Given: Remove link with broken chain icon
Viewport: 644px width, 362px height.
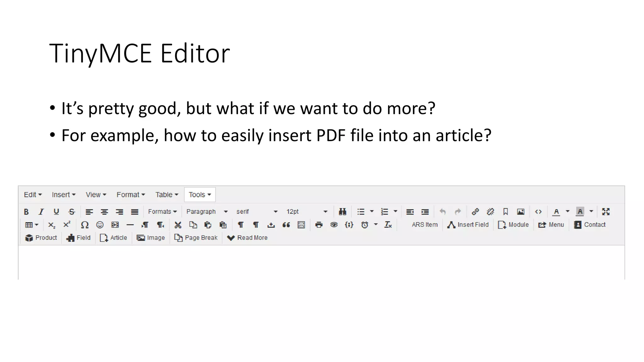Looking at the screenshot, I should tap(490, 212).
